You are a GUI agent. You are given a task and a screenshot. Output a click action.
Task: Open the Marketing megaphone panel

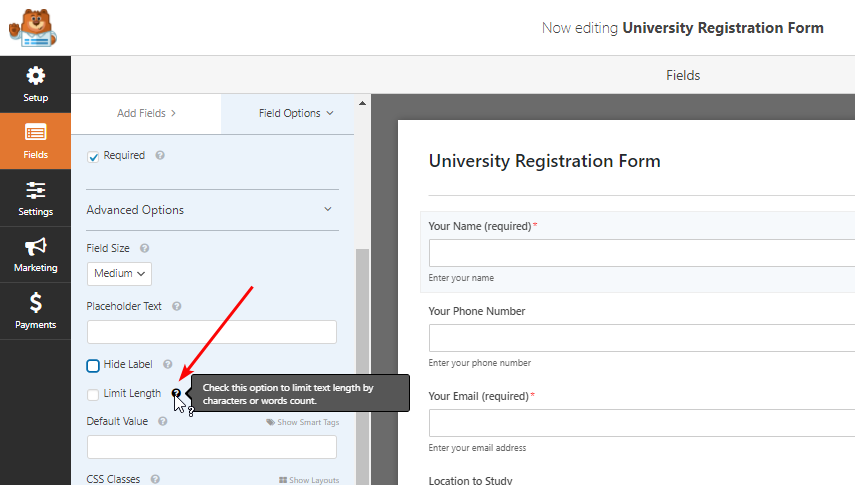(x=35, y=255)
